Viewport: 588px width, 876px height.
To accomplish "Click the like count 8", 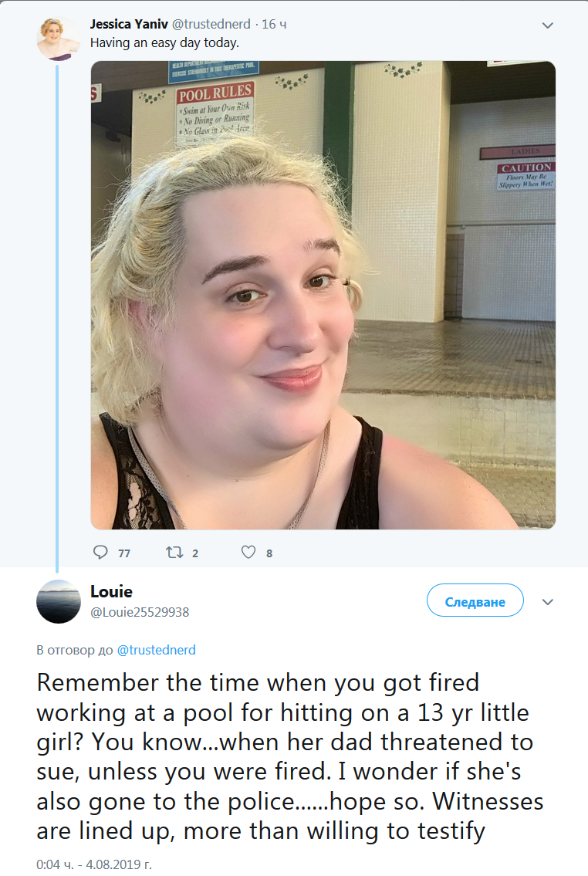I will [269, 553].
